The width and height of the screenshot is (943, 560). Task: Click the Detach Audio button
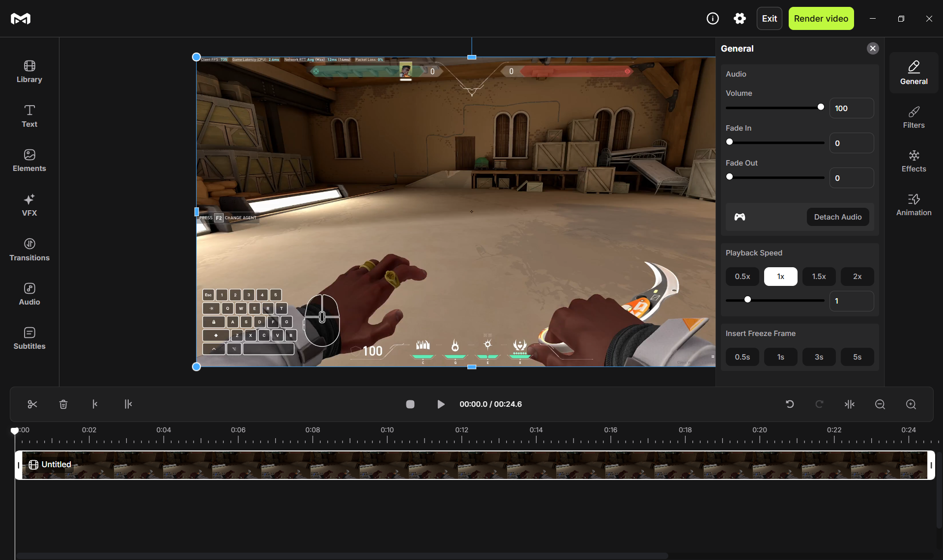pyautogui.click(x=837, y=217)
